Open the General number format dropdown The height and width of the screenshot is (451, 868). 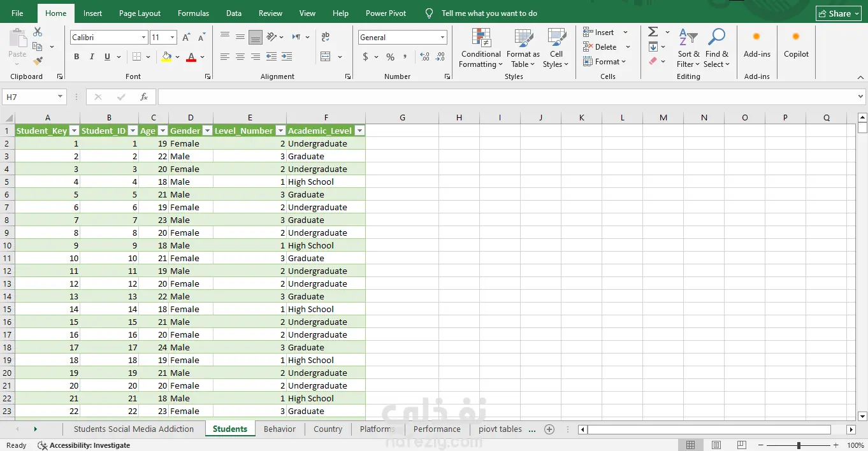(442, 38)
